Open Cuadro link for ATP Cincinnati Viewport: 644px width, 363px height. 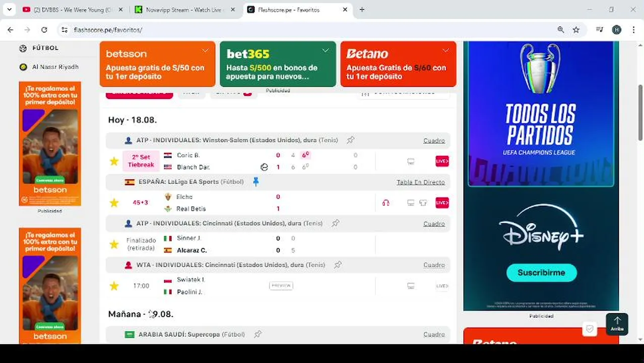pos(434,224)
